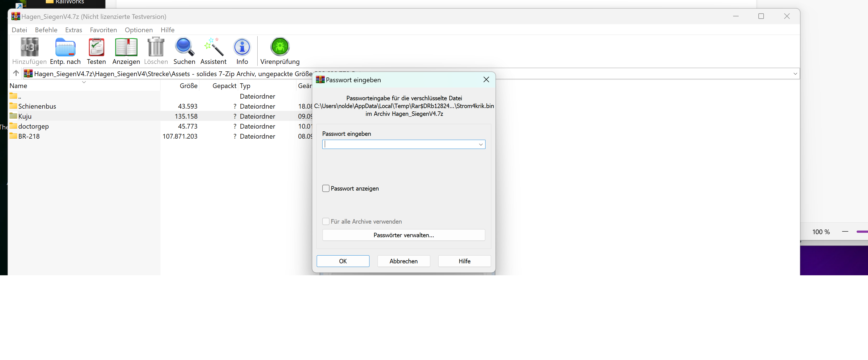
Task: Click size value 107.871.203
Action: [x=180, y=136]
